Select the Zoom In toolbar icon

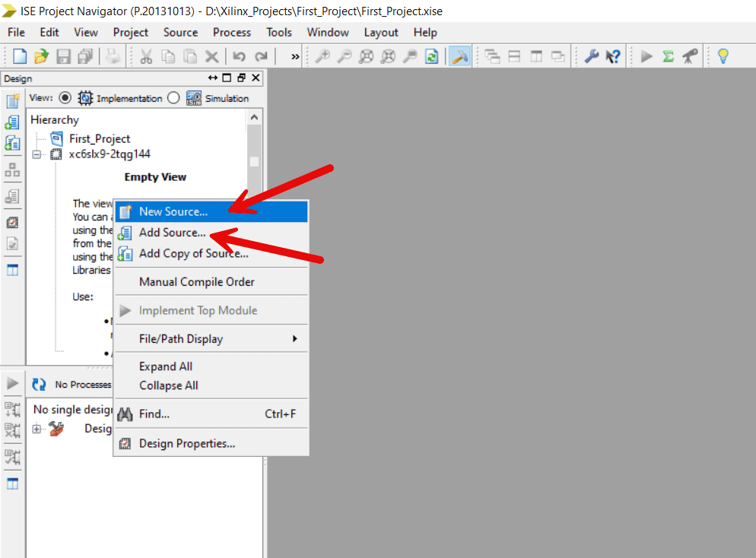322,55
